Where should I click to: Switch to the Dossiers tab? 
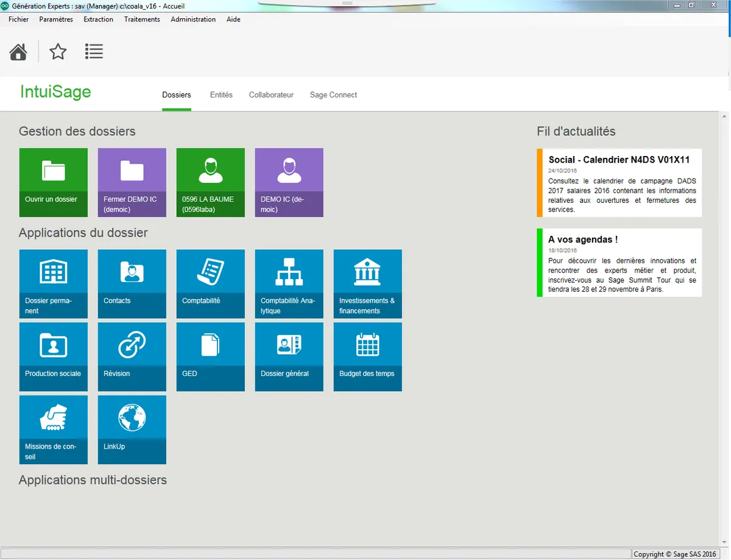[177, 95]
